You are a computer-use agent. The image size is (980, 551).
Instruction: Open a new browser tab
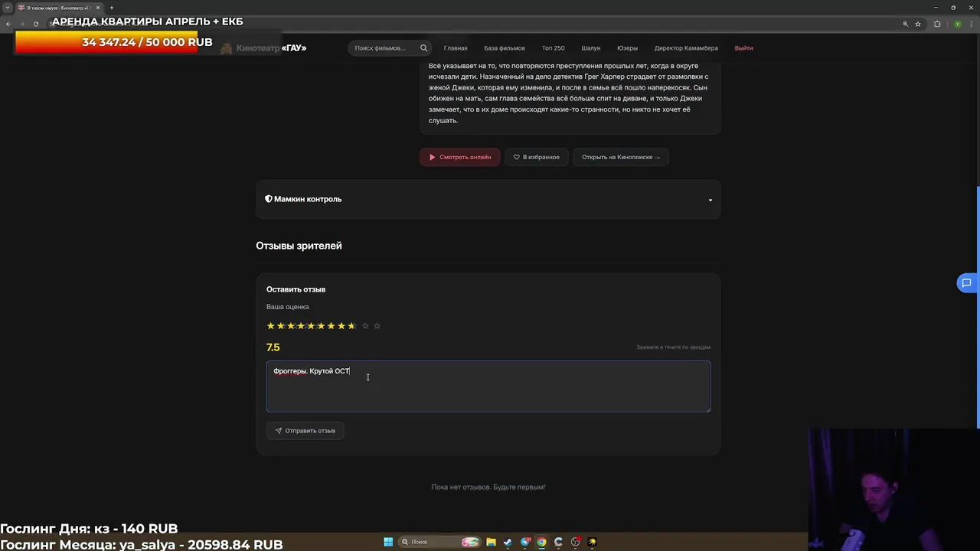pos(112,8)
